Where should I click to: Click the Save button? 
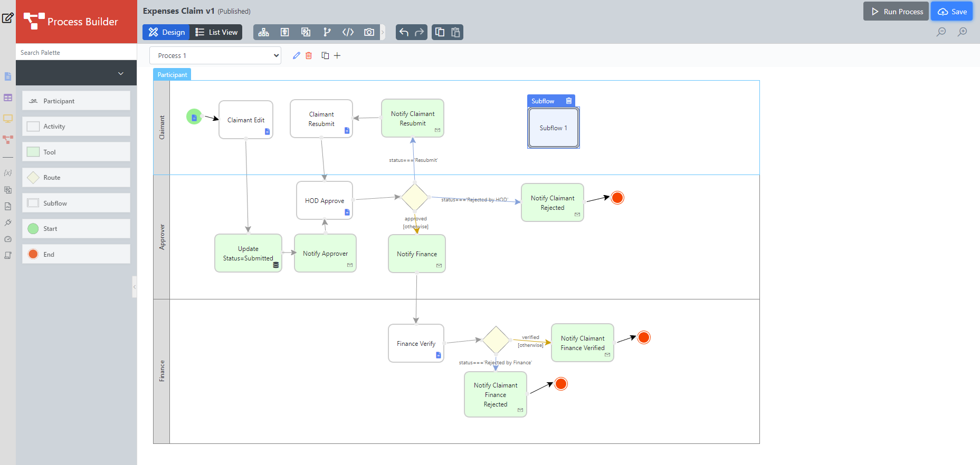point(952,12)
